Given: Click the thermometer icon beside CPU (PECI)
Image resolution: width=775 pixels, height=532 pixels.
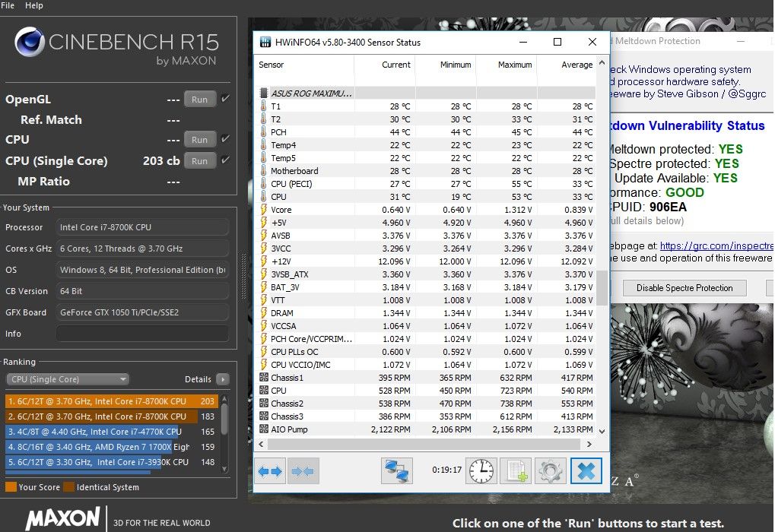Looking at the screenshot, I should (x=264, y=184).
